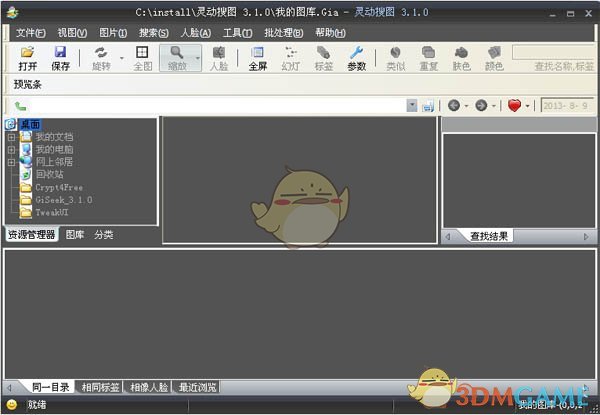Click the app logo in title bar
The image size is (600, 415).
[13, 12]
